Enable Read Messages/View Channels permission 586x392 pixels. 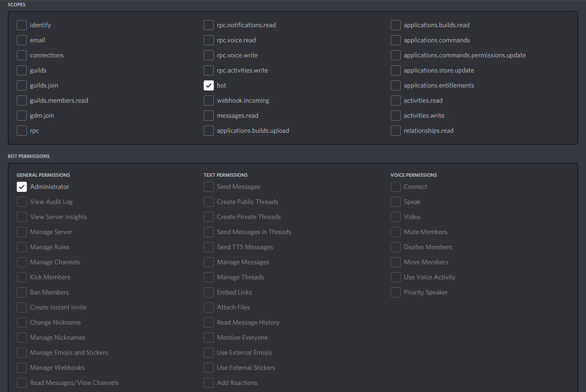pyautogui.click(x=22, y=383)
